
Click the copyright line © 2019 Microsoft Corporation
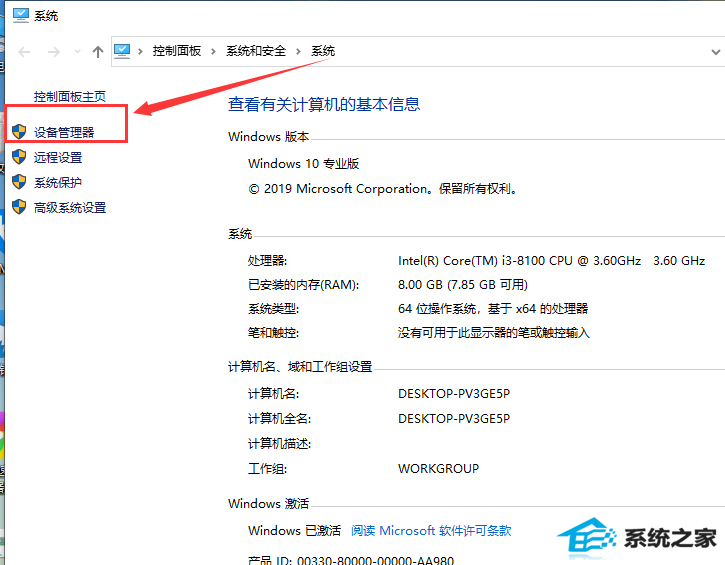tap(383, 189)
